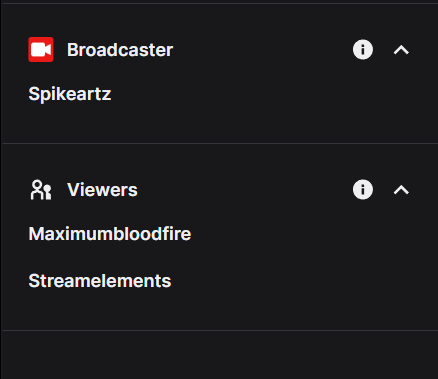Click the circled "i" next to Viewers

pos(363,190)
